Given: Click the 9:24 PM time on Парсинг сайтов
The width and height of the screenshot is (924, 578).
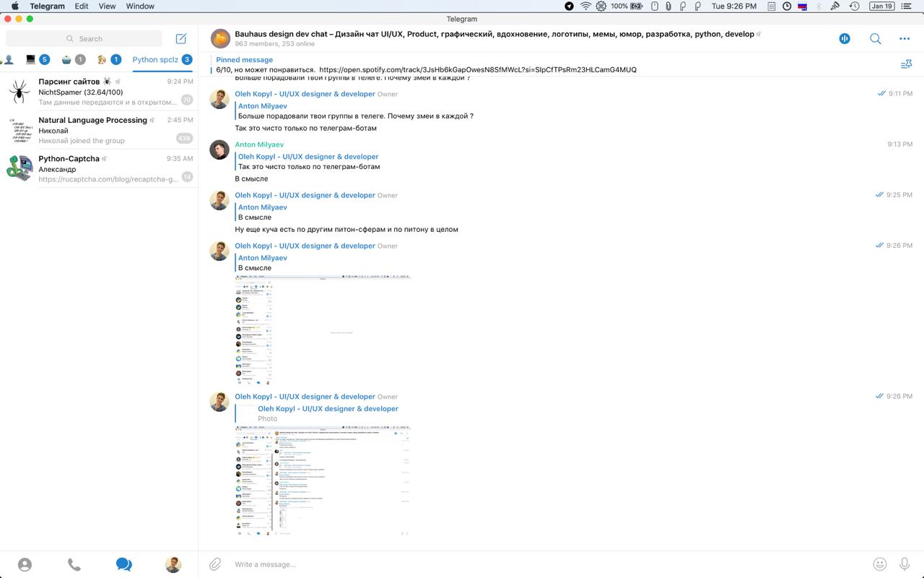Looking at the screenshot, I should 180,82.
